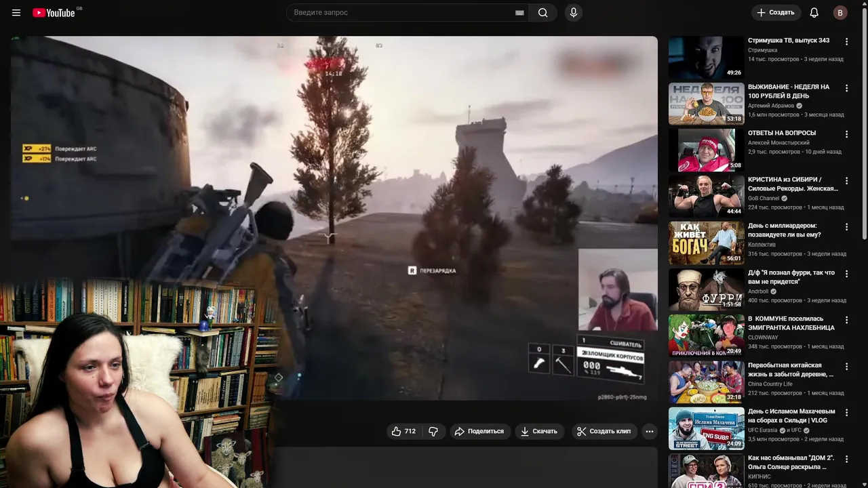Dislike the video with thumbs down
The width and height of the screenshot is (868, 488).
coord(433,431)
